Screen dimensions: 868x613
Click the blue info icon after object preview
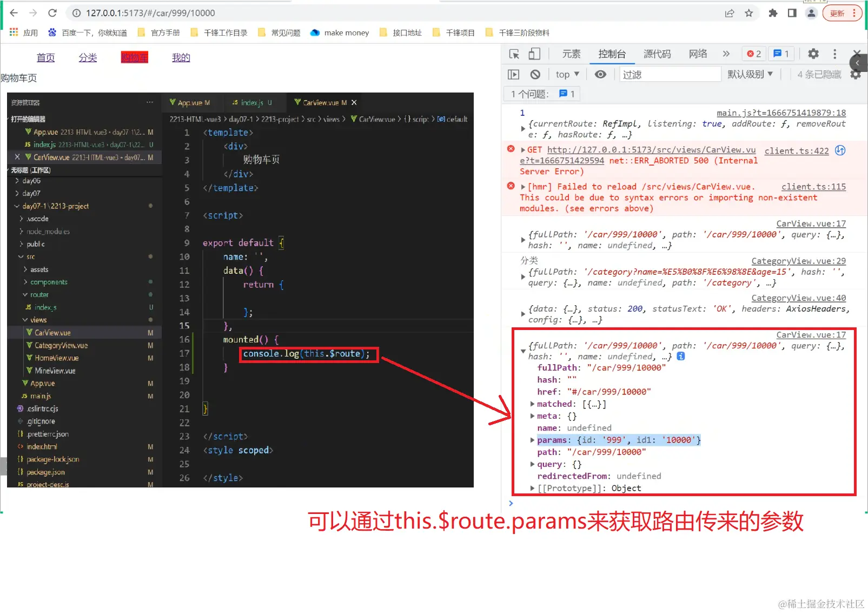[681, 356]
